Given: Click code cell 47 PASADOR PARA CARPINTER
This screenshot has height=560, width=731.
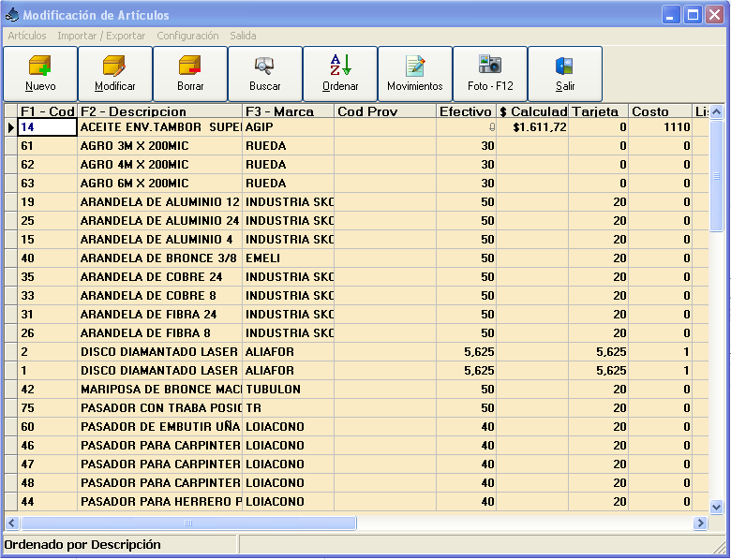Looking at the screenshot, I should (47, 464).
